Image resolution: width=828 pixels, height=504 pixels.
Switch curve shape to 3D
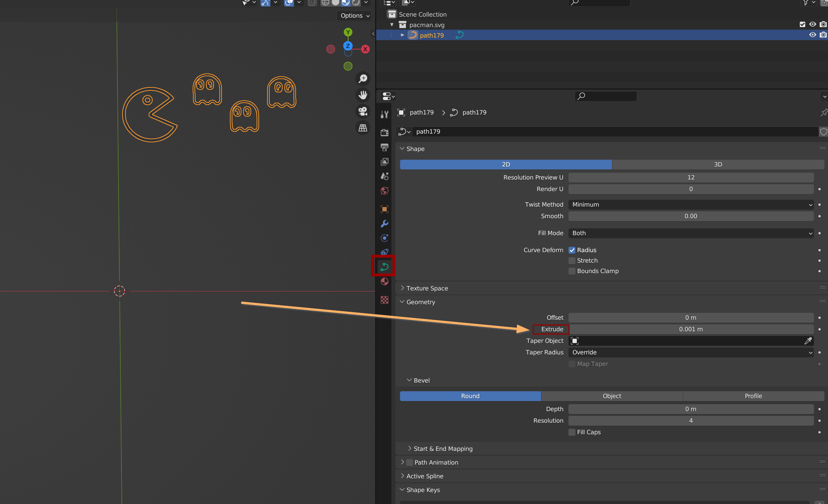click(x=717, y=164)
